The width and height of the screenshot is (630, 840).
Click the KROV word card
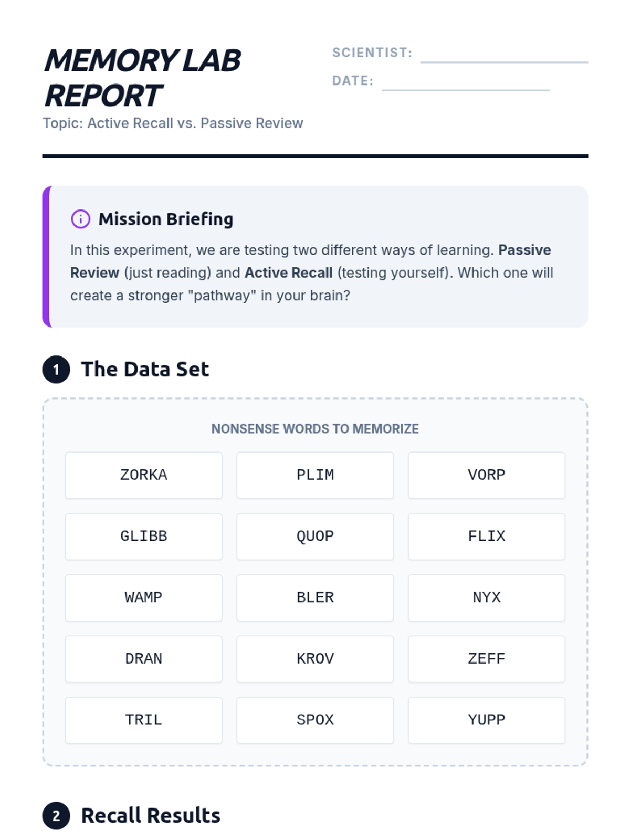[315, 659]
